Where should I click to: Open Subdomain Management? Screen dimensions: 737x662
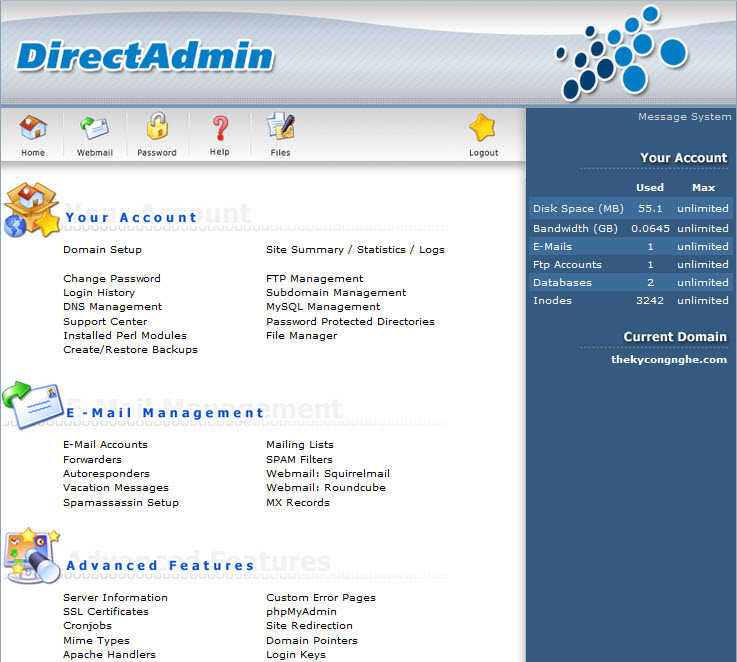pos(336,292)
